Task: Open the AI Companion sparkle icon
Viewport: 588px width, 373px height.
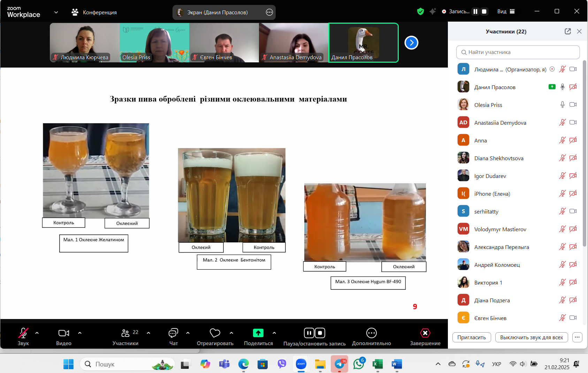Action: pyautogui.click(x=433, y=11)
